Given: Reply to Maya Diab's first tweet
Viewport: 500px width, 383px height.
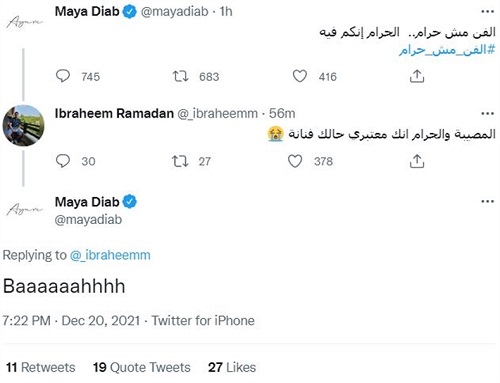Looking at the screenshot, I should click(63, 76).
